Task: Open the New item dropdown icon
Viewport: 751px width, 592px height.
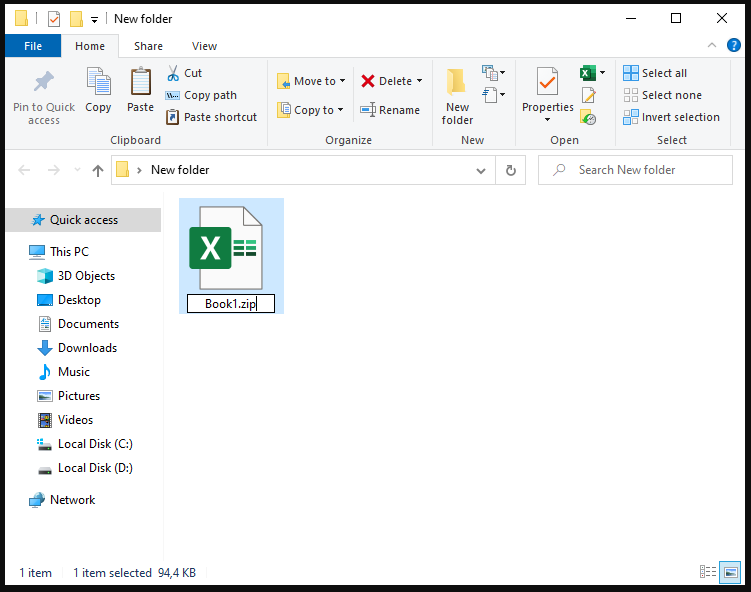Action: coord(493,73)
